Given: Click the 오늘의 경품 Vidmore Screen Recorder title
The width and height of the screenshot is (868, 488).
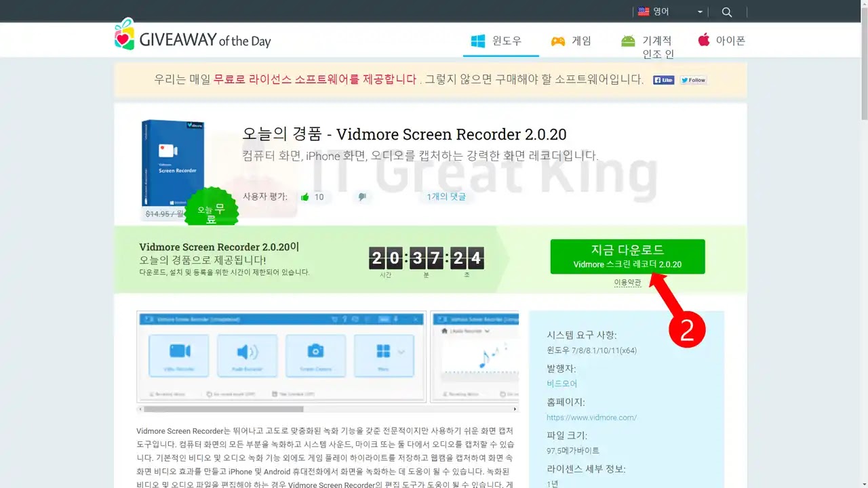Looking at the screenshot, I should 404,134.
